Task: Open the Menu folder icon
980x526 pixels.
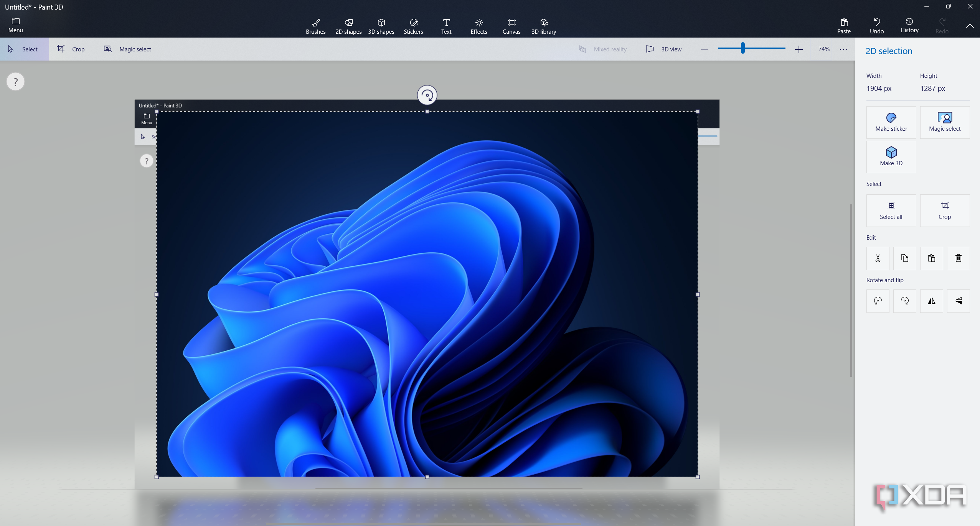Action: point(16,25)
